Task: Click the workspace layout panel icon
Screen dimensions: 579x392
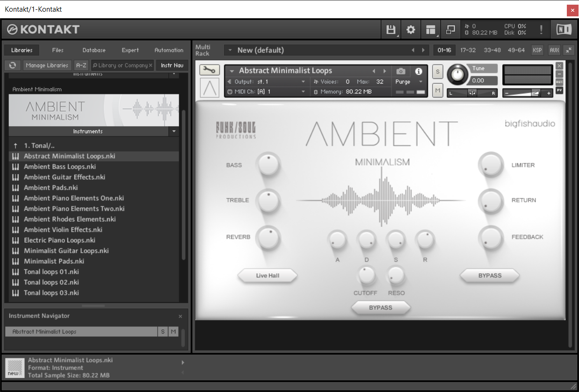Action: [431, 30]
